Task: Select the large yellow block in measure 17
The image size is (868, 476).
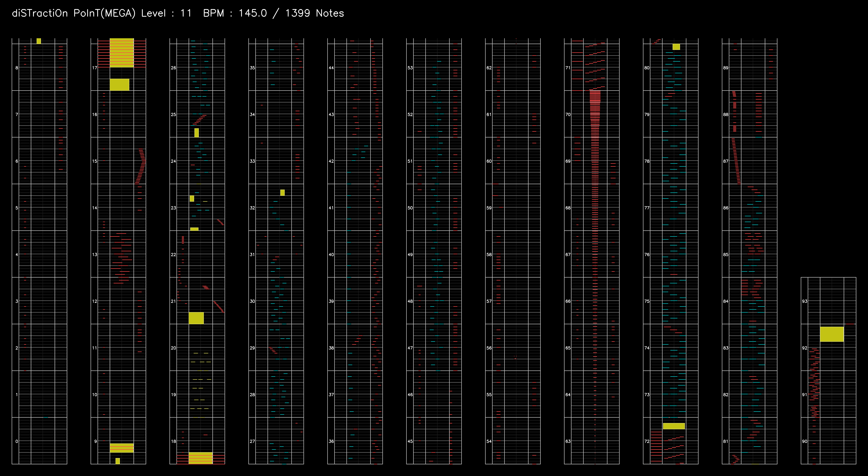Action: tap(122, 53)
